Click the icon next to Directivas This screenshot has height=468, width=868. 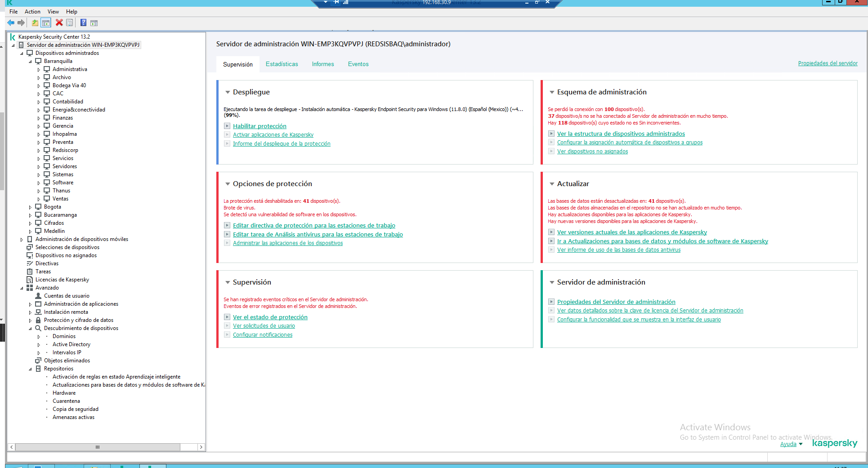[30, 263]
